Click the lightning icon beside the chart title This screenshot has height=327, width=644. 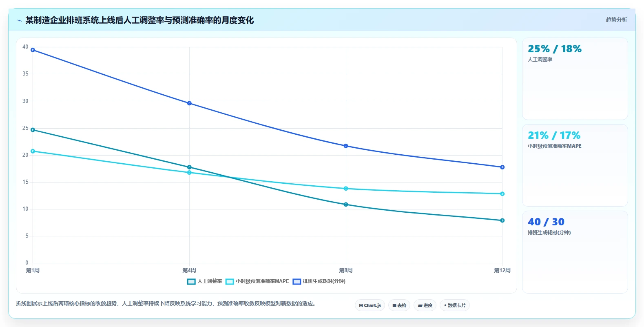[19, 20]
